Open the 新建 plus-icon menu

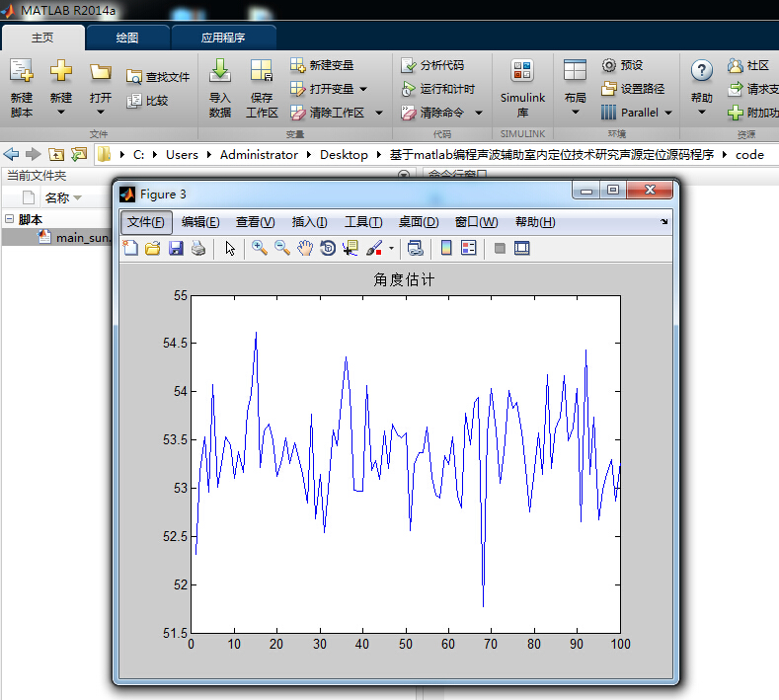tap(60, 87)
